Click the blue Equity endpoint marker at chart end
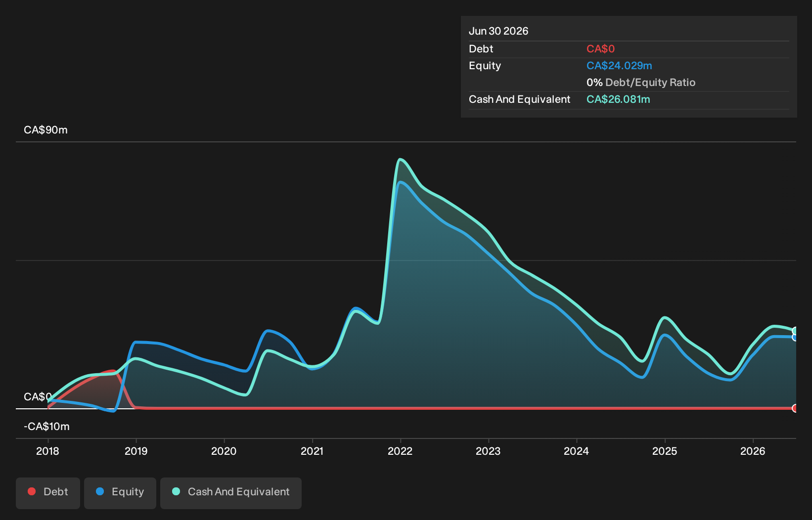This screenshot has height=520, width=812. pos(795,337)
